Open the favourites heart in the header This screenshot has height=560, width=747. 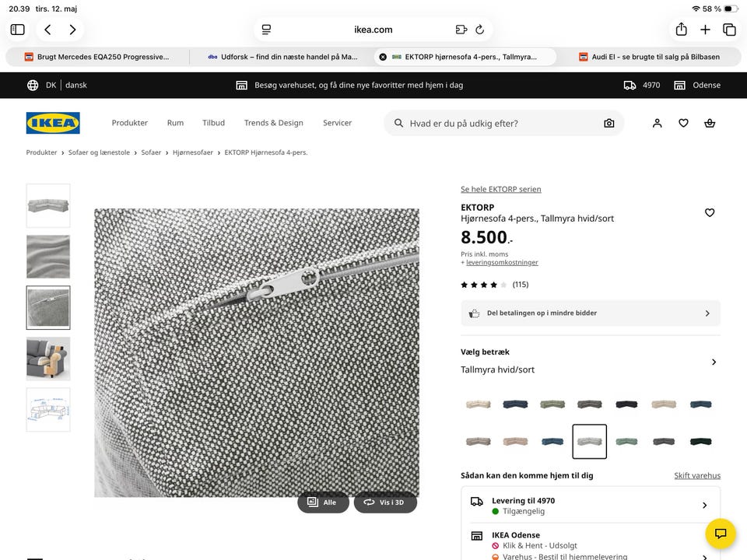click(683, 124)
